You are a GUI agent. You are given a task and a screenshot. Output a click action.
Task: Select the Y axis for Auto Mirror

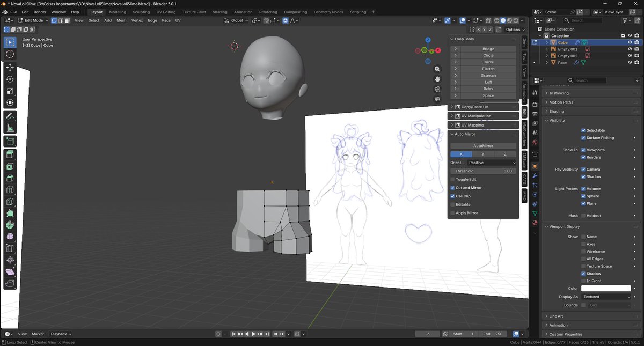pyautogui.click(x=483, y=154)
